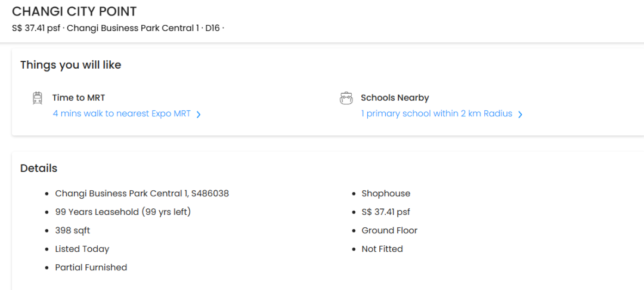This screenshot has height=290, width=644.
Task: Click the S$ 37.41 psf header subtitle
Action: (x=36, y=28)
